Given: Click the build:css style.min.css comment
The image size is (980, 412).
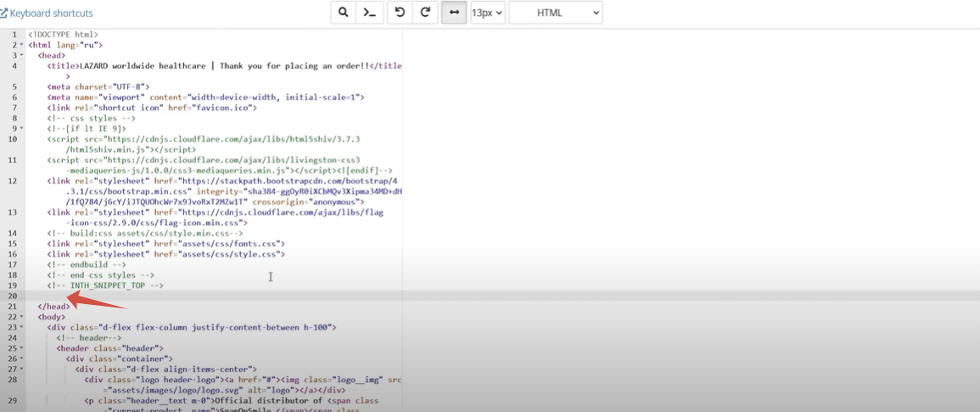Looking at the screenshot, I should pos(145,234).
